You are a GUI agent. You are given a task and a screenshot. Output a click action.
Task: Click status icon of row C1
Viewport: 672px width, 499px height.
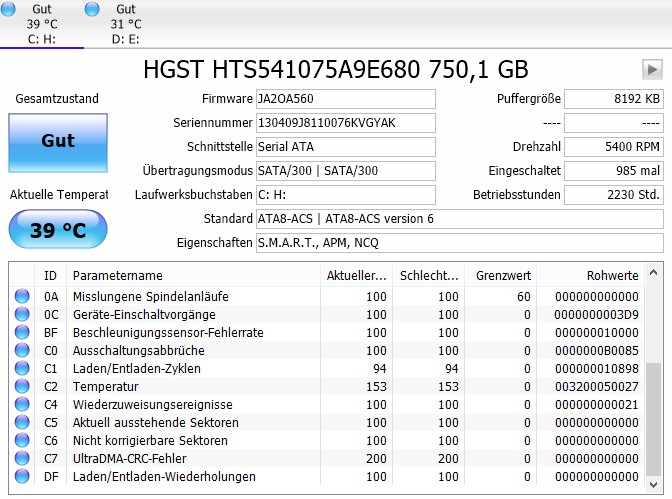pos(22,368)
